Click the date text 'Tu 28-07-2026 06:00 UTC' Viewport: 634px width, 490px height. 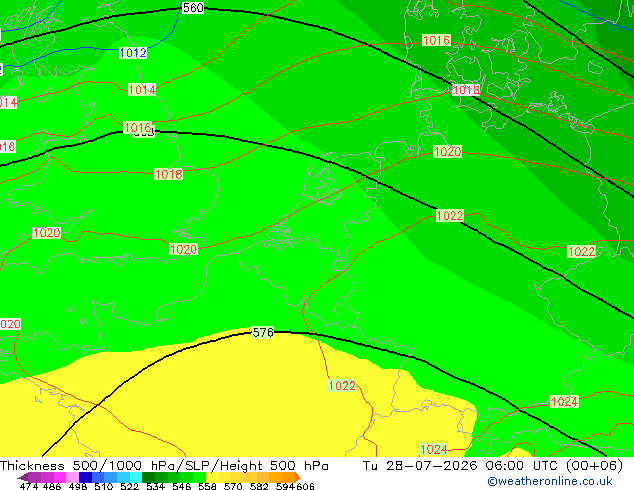click(x=461, y=466)
